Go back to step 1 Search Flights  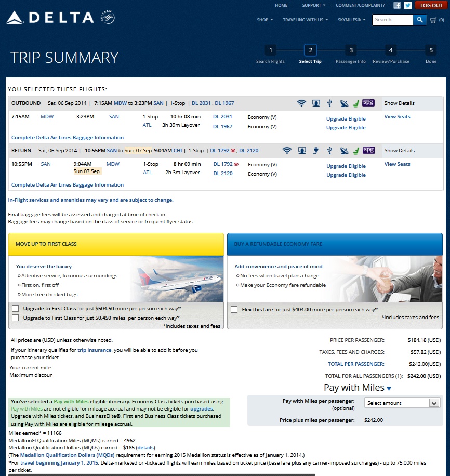270,51
